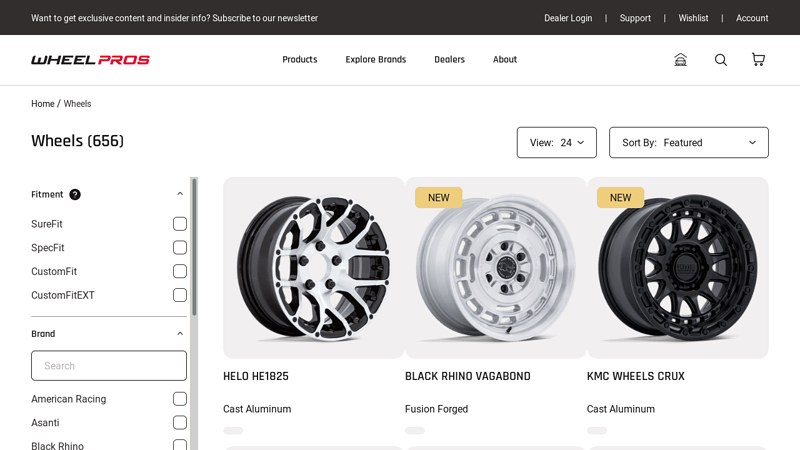Click the filter panel scrollbar
The height and width of the screenshot is (450, 800).
[x=194, y=246]
